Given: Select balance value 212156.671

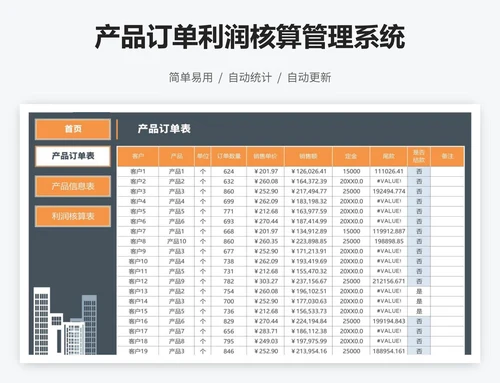Looking at the screenshot, I should click(x=389, y=281).
